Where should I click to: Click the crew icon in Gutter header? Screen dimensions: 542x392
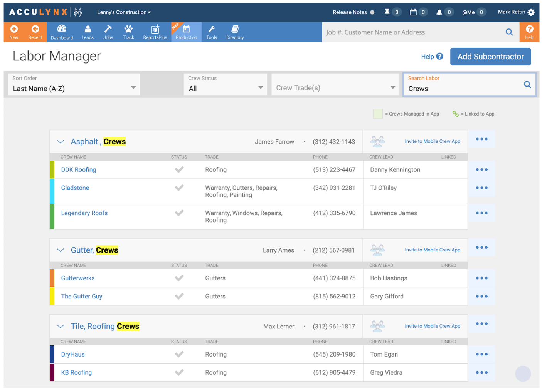(377, 250)
